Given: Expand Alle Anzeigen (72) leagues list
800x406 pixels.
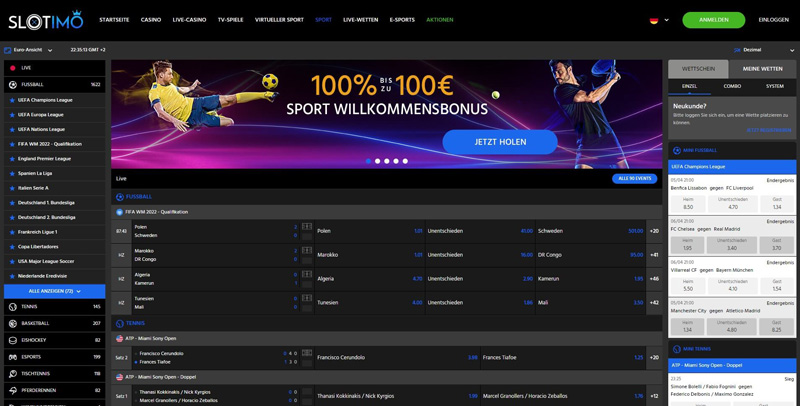Looking at the screenshot, I should 55,291.
